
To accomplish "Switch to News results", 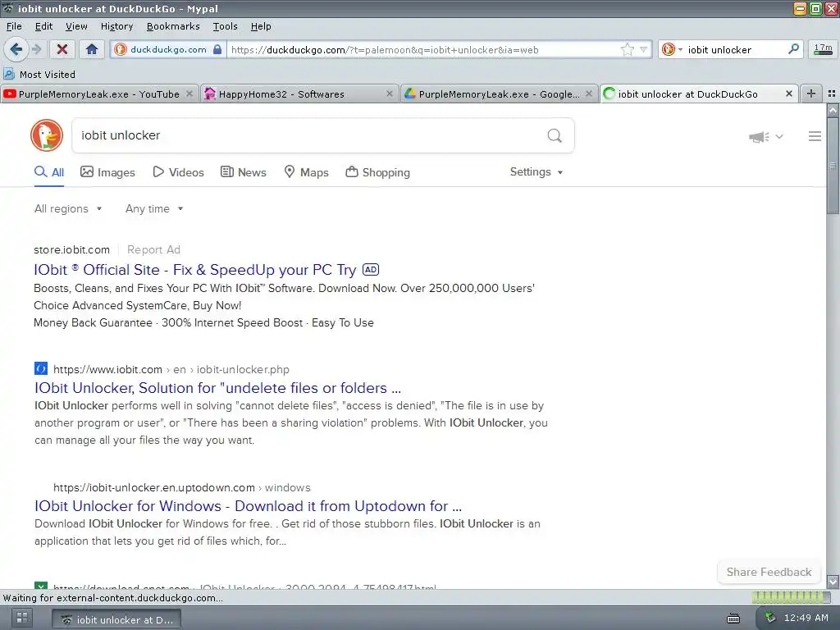I will click(x=244, y=172).
